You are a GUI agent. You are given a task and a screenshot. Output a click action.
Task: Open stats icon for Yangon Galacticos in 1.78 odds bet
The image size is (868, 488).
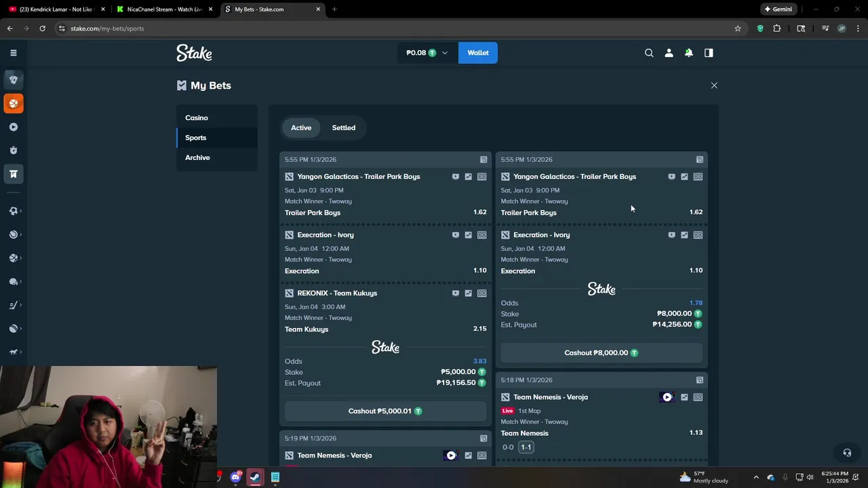(x=684, y=177)
